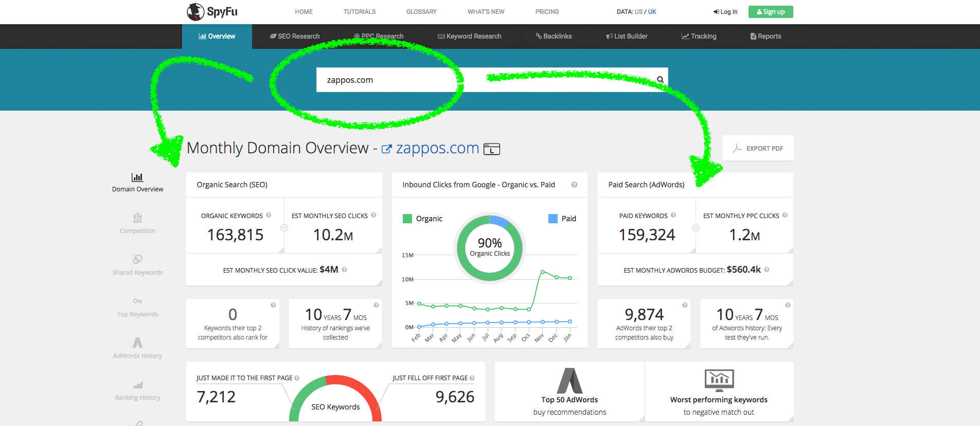
Task: Open the Shared Keywords sidebar icon
Action: 137,259
